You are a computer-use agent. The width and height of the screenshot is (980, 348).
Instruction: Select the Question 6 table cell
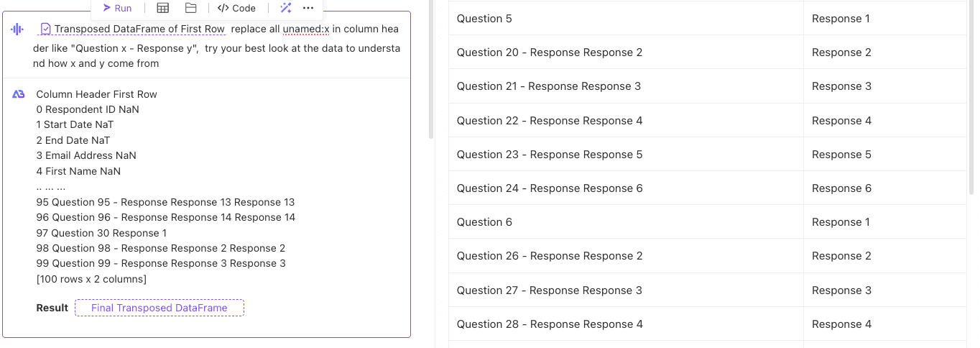click(626, 222)
